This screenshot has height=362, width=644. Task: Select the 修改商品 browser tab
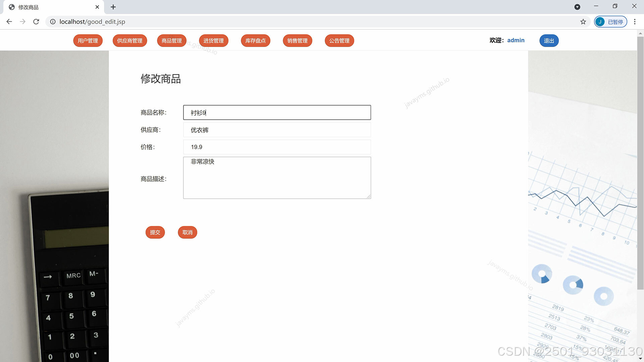pos(54,7)
